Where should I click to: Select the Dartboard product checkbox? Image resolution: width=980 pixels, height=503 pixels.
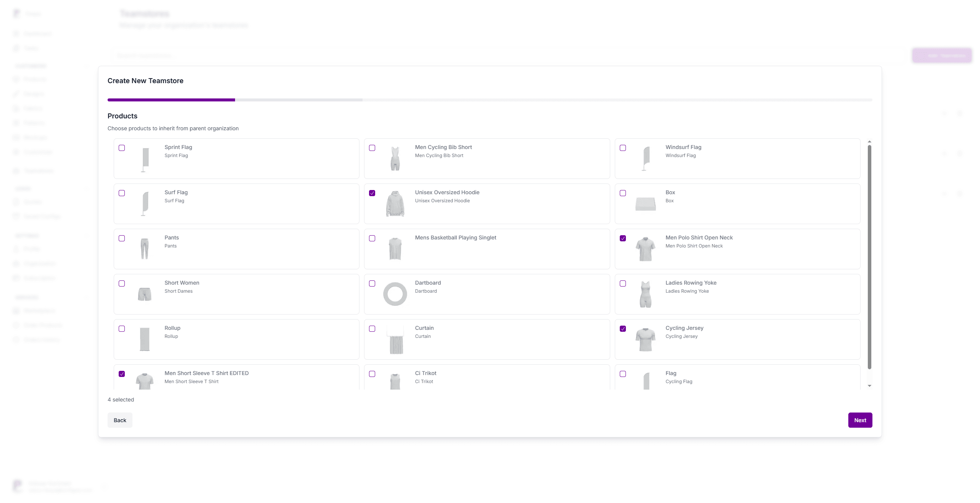click(x=372, y=283)
